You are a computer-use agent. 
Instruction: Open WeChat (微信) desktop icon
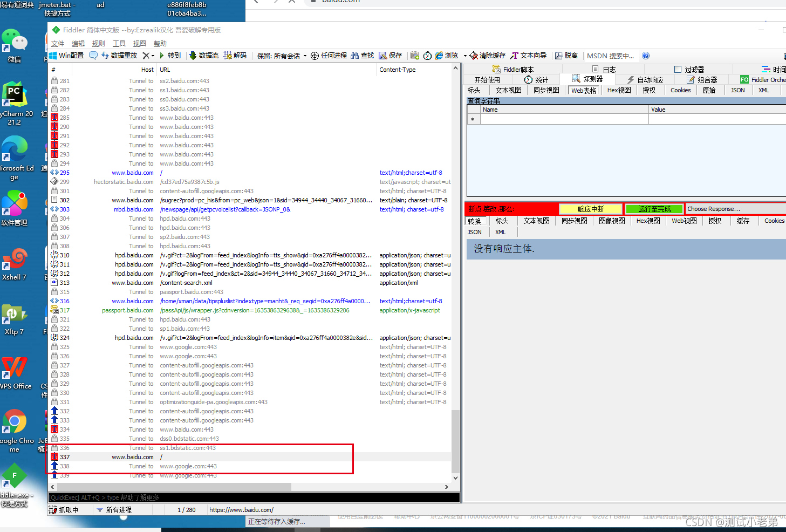(15, 46)
